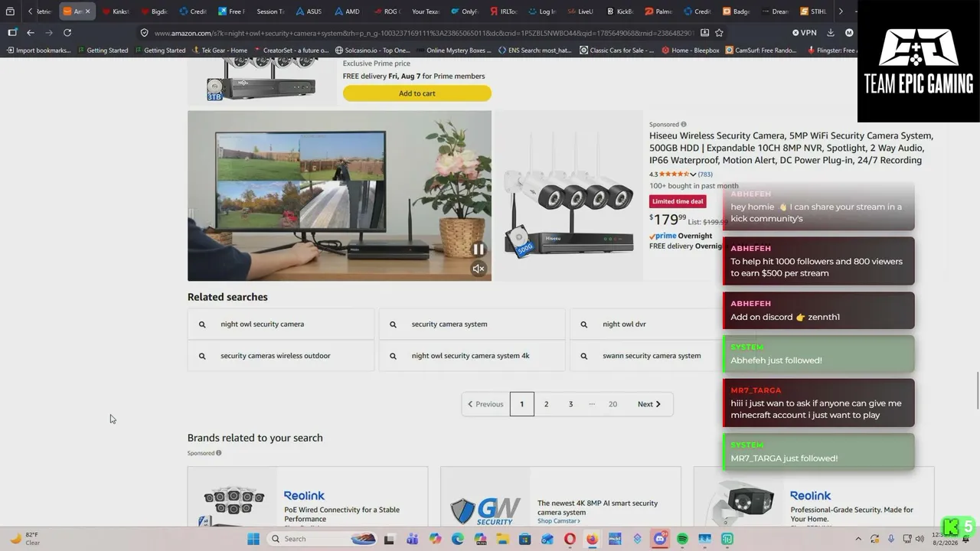
Task: Switch to the Kinkst tab
Action: point(115,11)
